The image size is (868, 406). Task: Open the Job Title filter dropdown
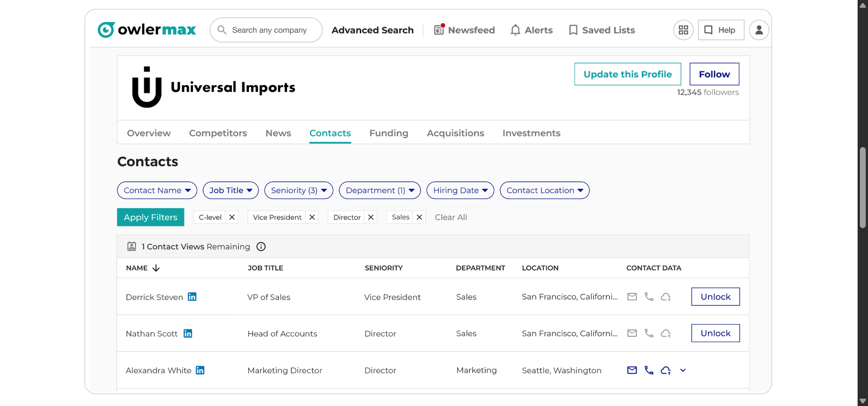point(231,191)
